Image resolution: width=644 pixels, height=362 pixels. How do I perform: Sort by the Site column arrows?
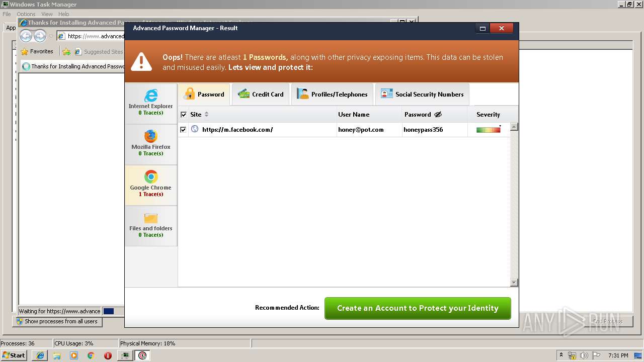[x=206, y=115]
